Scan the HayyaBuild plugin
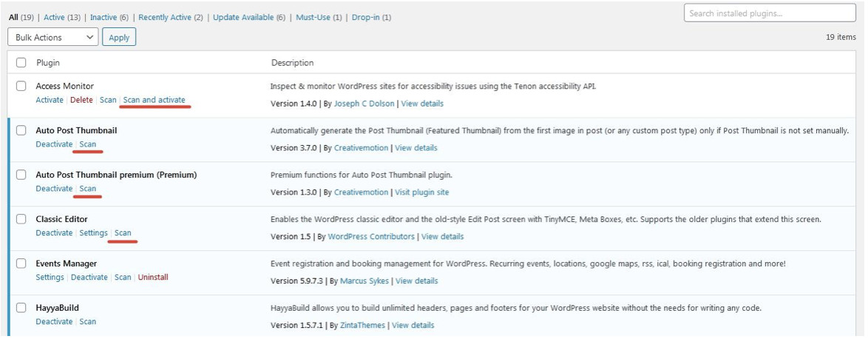The width and height of the screenshot is (868, 339). tap(87, 322)
